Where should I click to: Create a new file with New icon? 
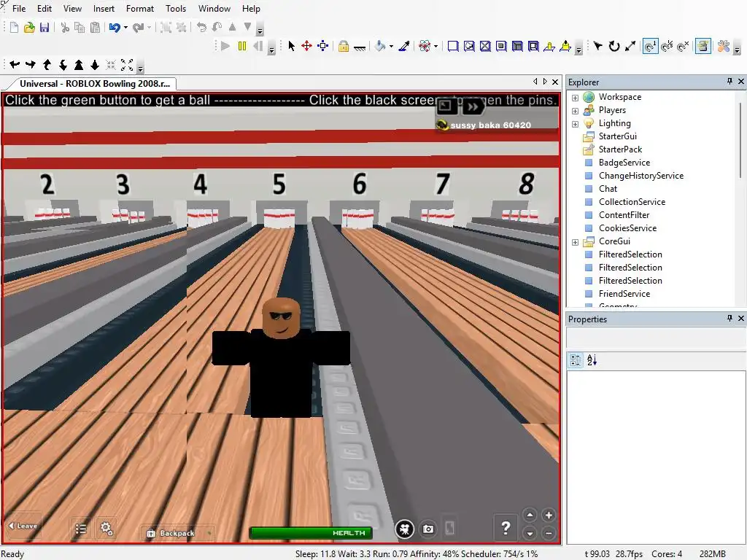[14, 28]
